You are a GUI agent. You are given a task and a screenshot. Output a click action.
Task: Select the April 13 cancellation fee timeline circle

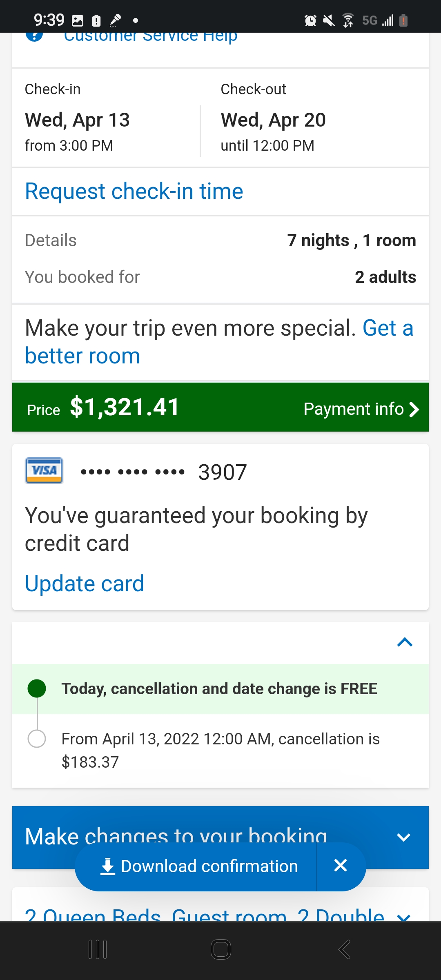pos(37,739)
